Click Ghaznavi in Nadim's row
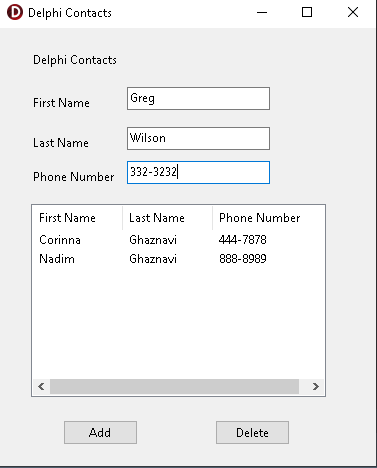This screenshot has height=468, width=377. click(153, 259)
